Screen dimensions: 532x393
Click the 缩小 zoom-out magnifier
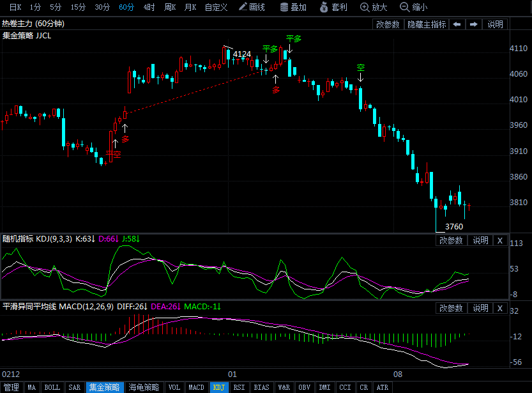(x=414, y=7)
